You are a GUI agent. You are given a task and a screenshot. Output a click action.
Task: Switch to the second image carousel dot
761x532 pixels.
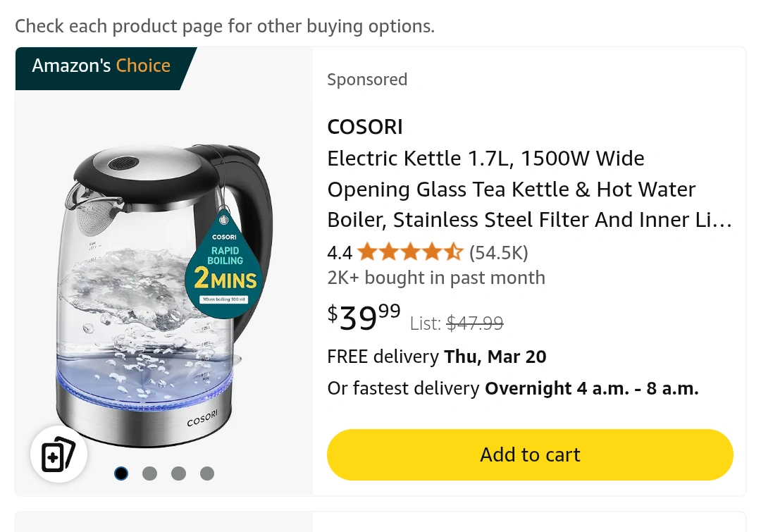(149, 474)
